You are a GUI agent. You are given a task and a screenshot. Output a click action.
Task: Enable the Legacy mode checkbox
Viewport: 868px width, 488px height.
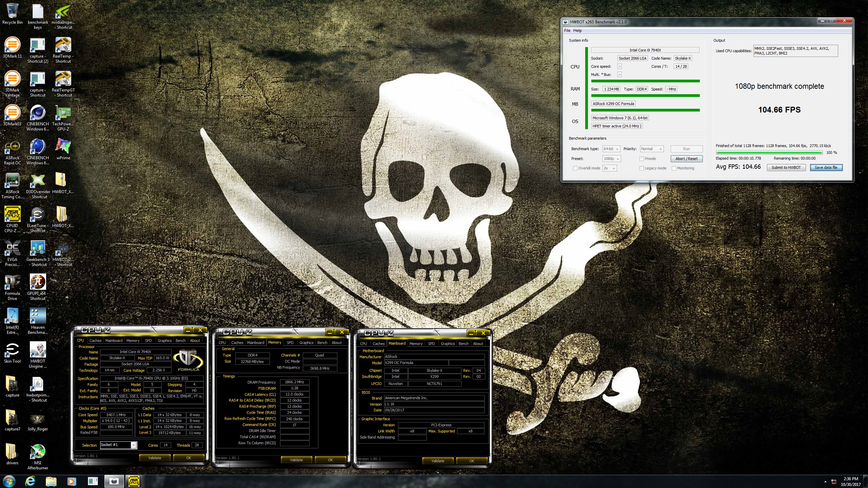[x=642, y=168]
